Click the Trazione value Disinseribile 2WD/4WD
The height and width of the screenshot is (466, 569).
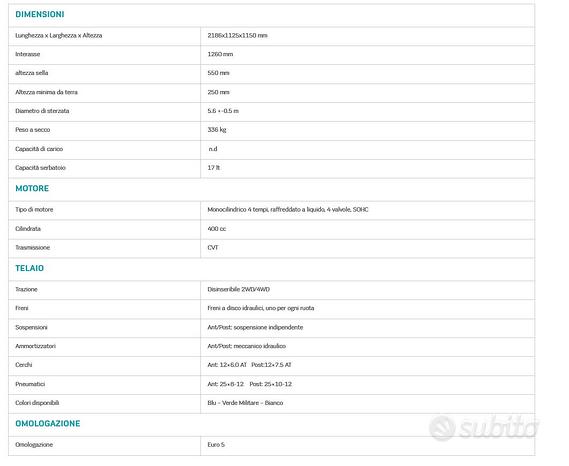[x=239, y=290]
